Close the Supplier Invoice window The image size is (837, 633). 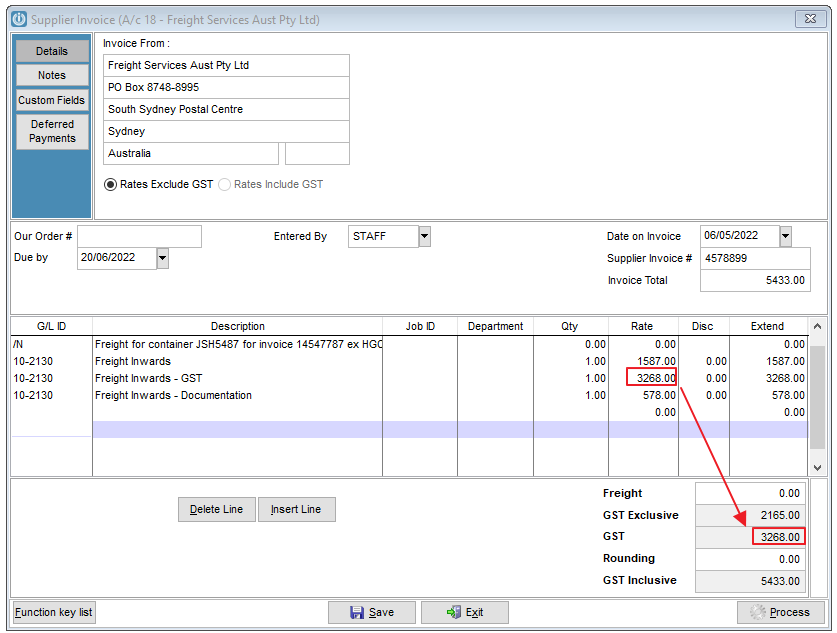point(810,19)
